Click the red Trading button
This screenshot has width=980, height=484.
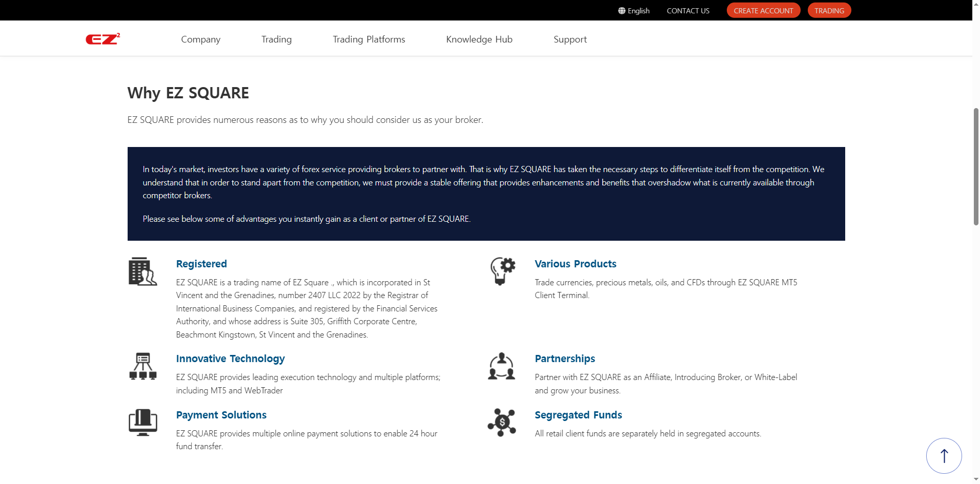point(829,11)
